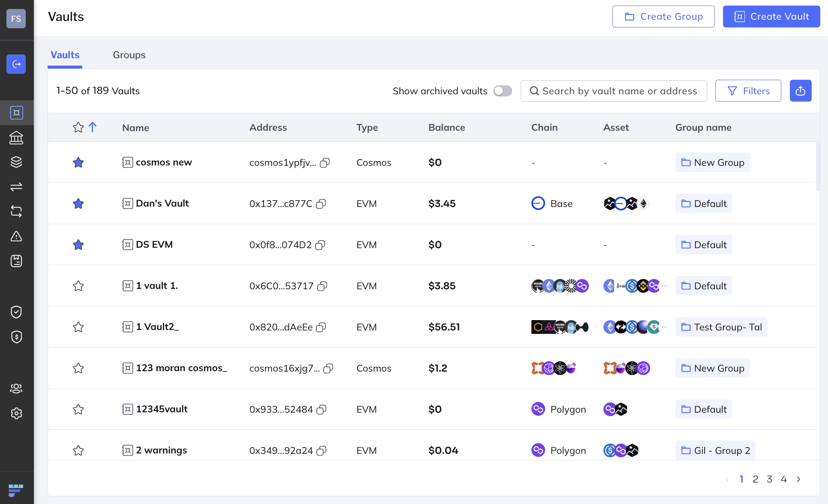The image size is (828, 504).
Task: Copy the cosmos1ypfjv address
Action: pyautogui.click(x=325, y=163)
